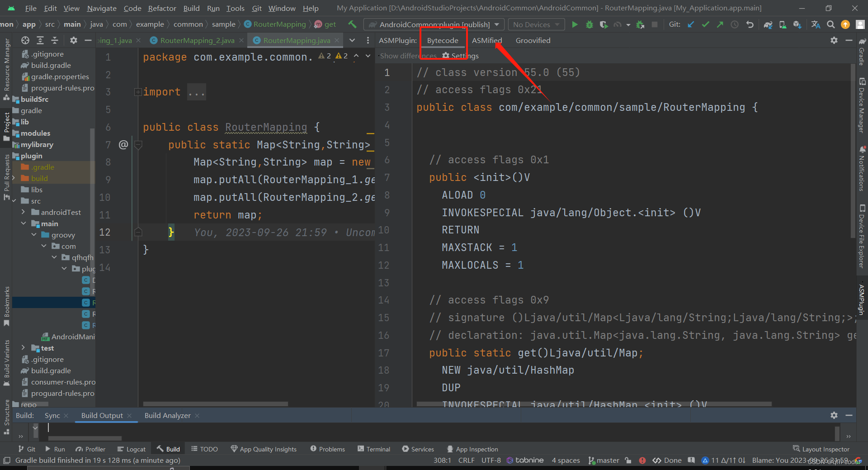Click Expand All icon in Project panel
This screenshot has height=470, width=868.
point(40,40)
